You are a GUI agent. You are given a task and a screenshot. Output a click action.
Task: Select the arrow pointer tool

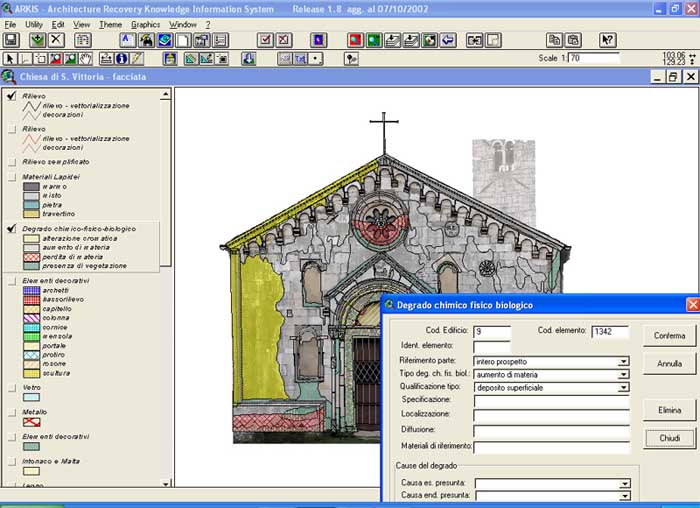[x=10, y=59]
